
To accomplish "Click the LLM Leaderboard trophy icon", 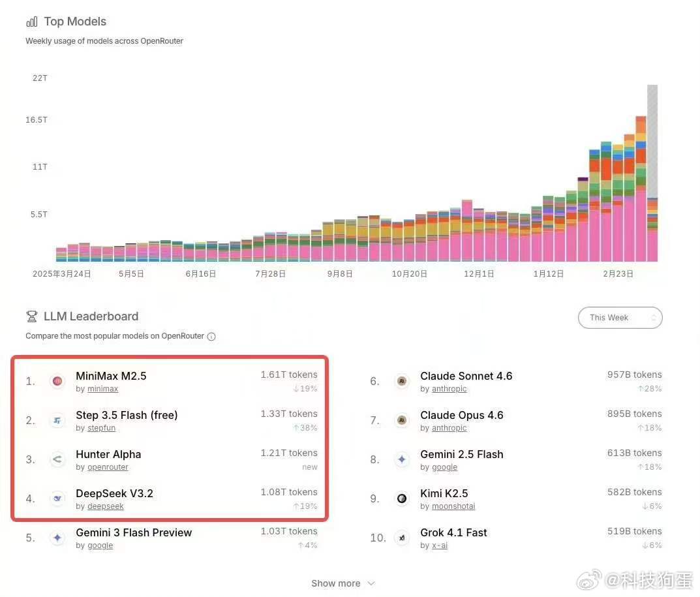I will coord(32,316).
